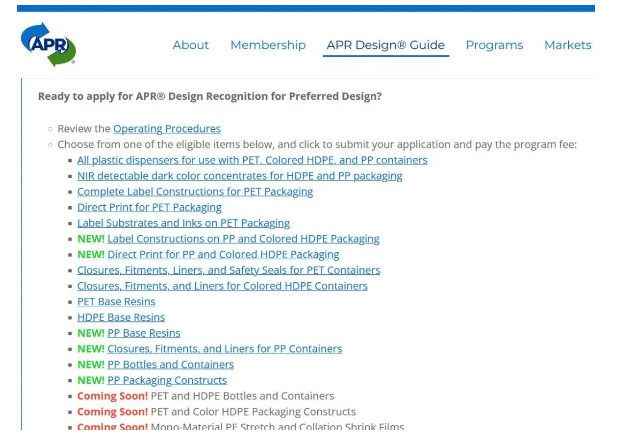Open the Programs menu item
The width and height of the screenshot is (633, 439).
pos(495,45)
